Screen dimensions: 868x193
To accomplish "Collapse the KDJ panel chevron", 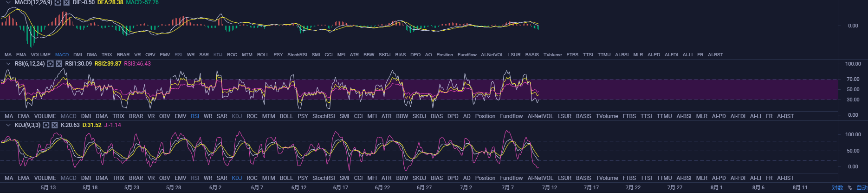I will [x=8, y=125].
